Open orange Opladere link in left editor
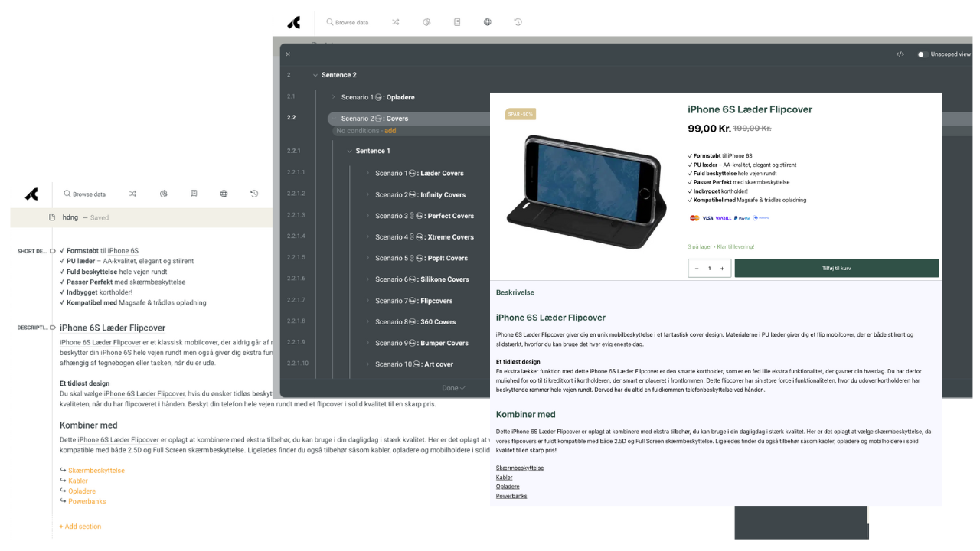The width and height of the screenshot is (980, 551). pos(82,491)
